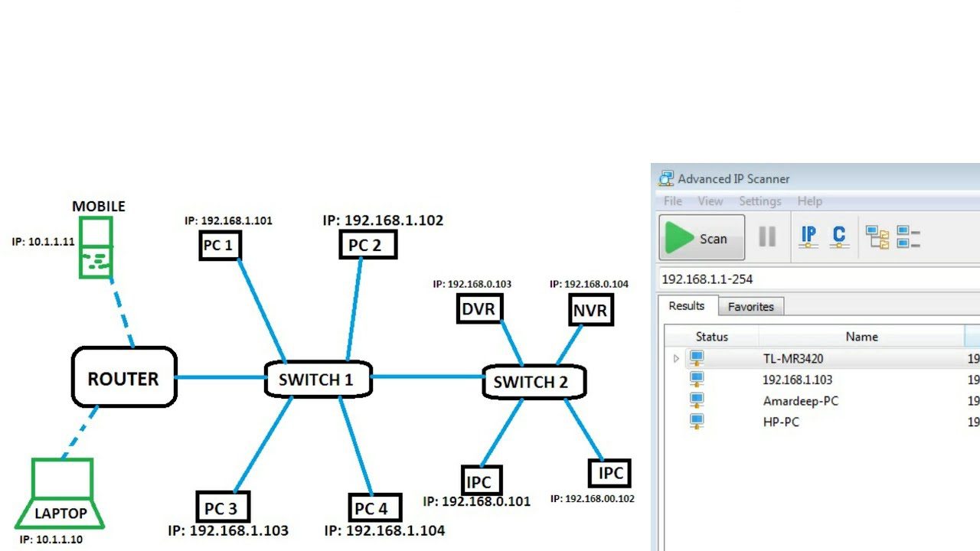Click the C class subnet icon
980x551 pixels.
[x=839, y=236]
